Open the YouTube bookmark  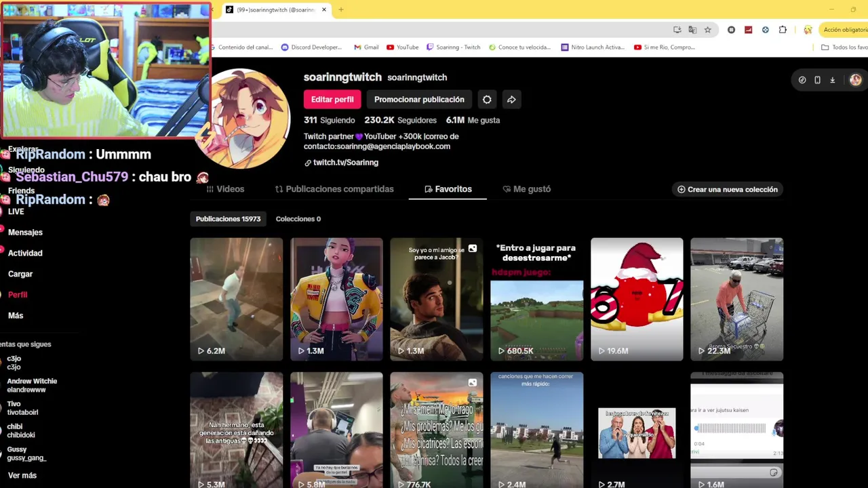point(402,47)
